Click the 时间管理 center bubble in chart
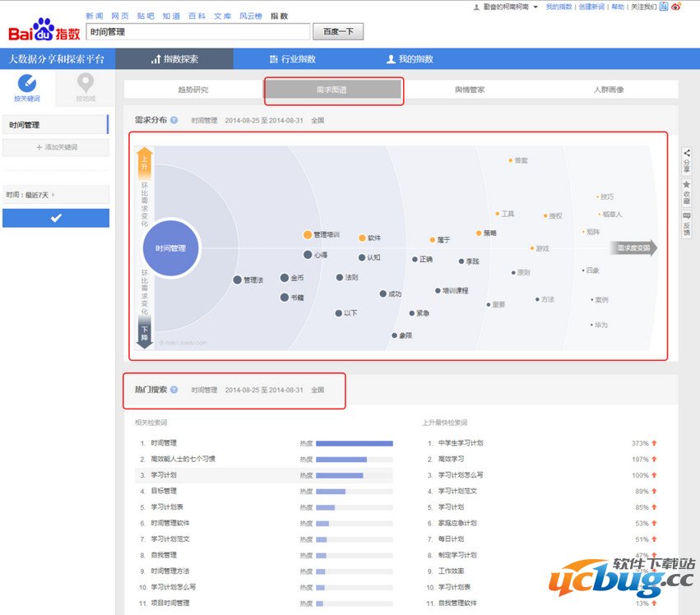The height and width of the screenshot is (615, 700). pyautogui.click(x=171, y=248)
